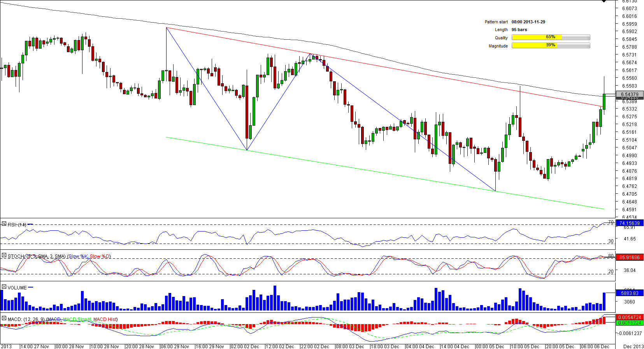The image size is (644, 349).
Task: Close the VOLUME indicator panel box
Action: (x=4, y=287)
